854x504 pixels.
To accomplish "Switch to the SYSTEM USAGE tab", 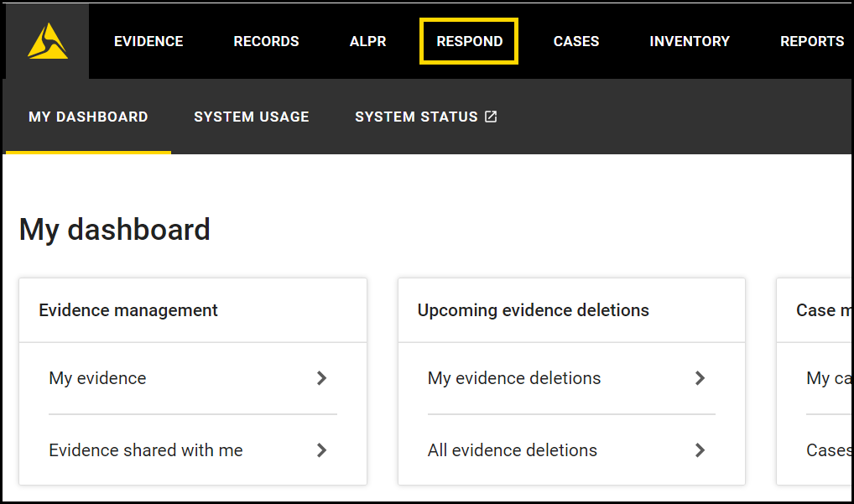I will click(x=251, y=117).
